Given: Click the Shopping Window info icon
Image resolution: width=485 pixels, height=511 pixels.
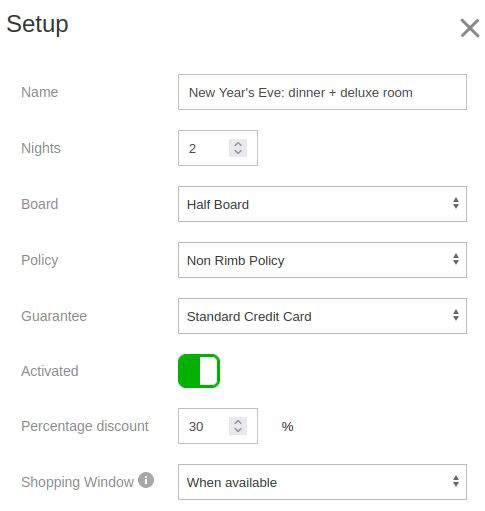Looking at the screenshot, I should coord(146,480).
